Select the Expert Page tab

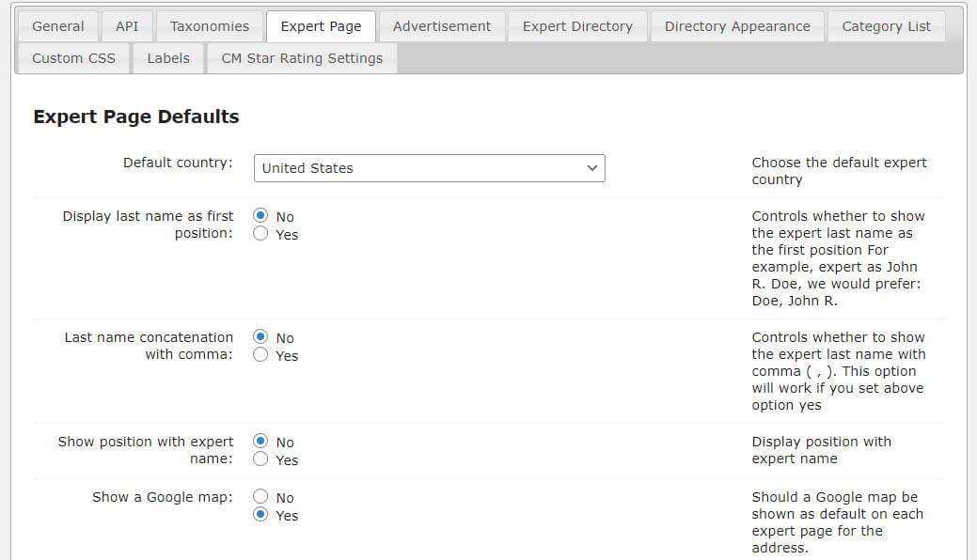click(x=321, y=26)
